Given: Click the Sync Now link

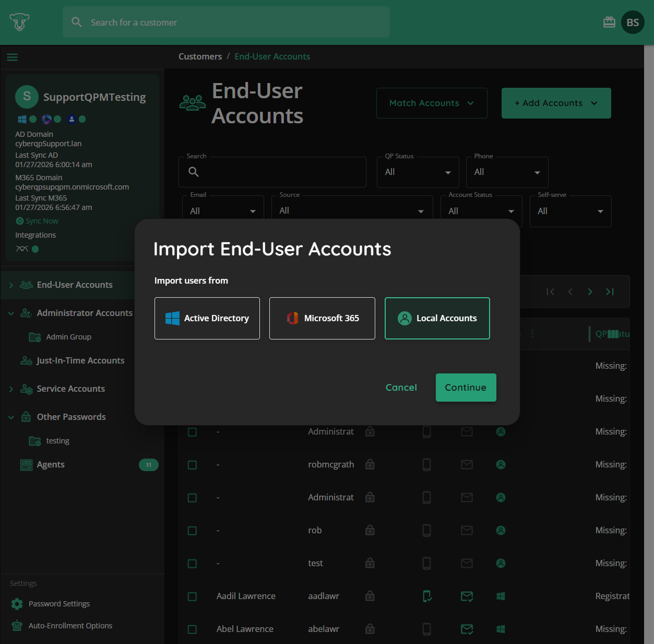Looking at the screenshot, I should tap(37, 221).
